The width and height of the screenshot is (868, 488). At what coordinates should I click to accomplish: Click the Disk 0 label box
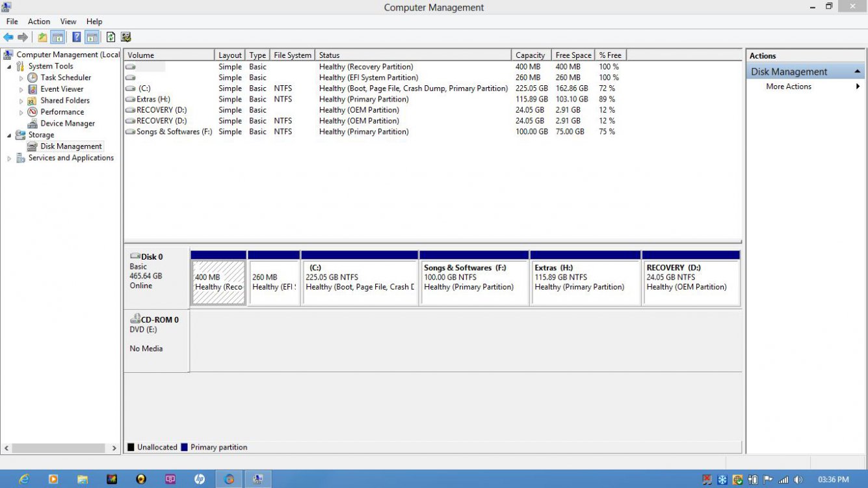pyautogui.click(x=156, y=278)
